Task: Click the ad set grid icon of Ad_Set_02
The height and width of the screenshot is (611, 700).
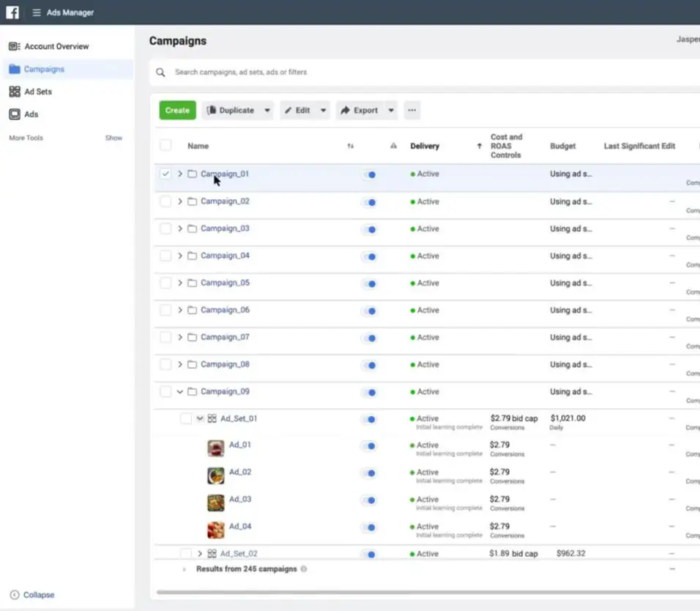Action: click(212, 554)
